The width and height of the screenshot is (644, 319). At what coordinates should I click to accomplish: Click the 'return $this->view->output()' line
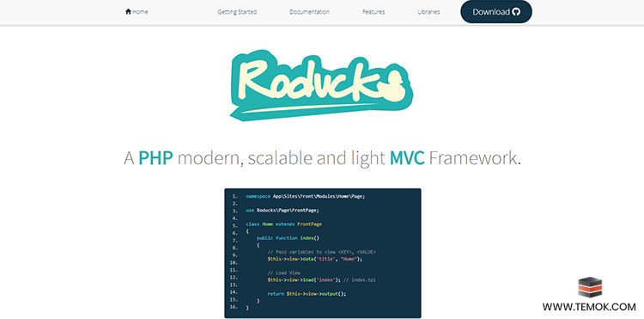[x=307, y=294]
